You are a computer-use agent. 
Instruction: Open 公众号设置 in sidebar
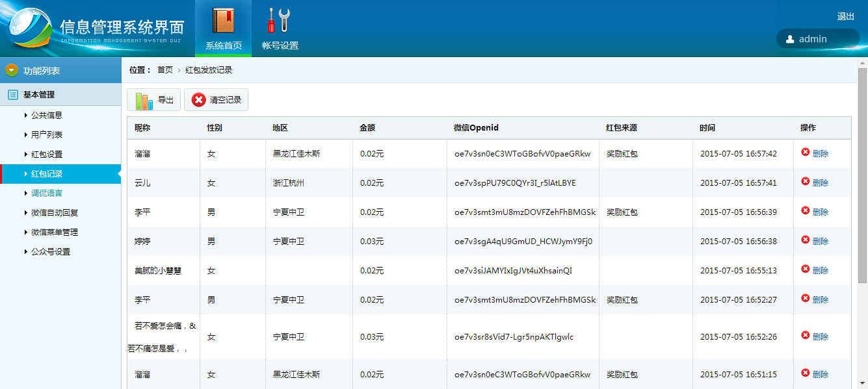click(x=50, y=252)
